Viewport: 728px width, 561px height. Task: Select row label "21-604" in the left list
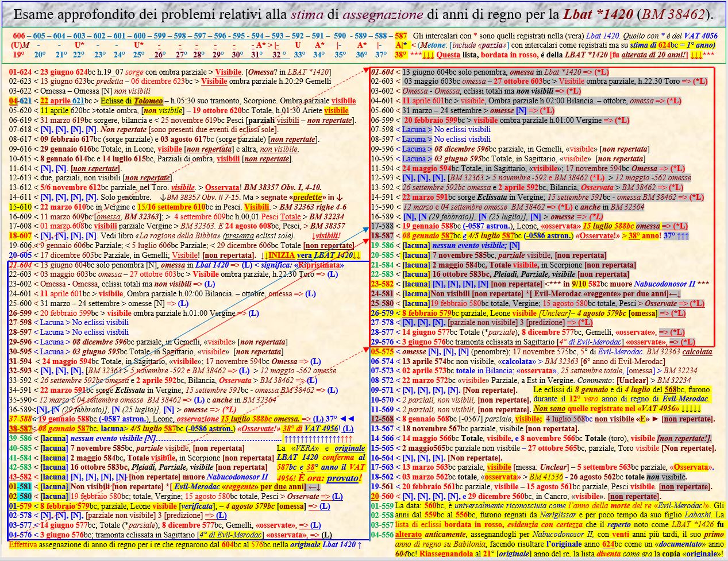pos(21,265)
